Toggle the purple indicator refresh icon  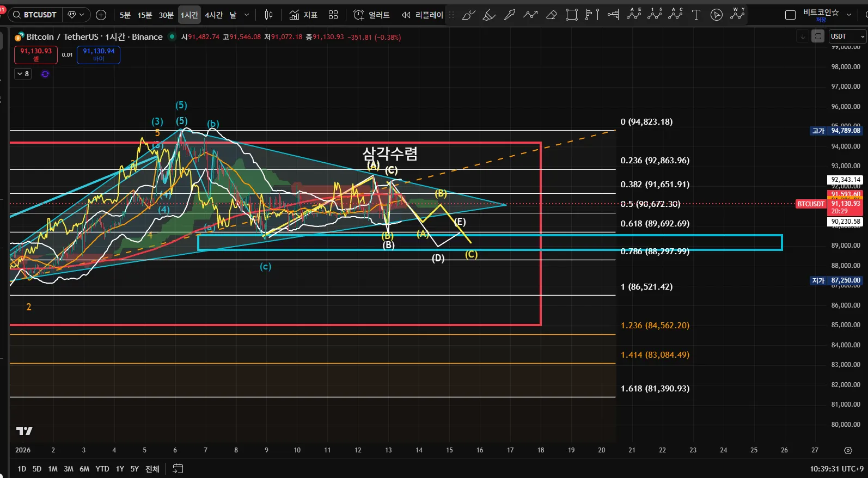click(45, 74)
